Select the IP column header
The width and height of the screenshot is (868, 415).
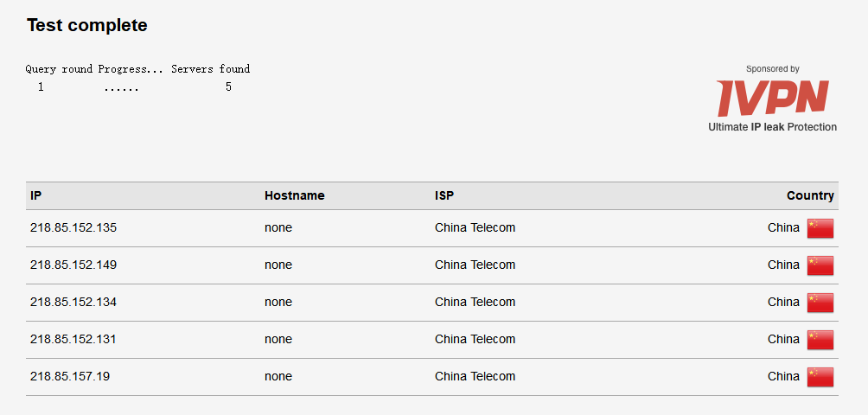pyautogui.click(x=35, y=195)
